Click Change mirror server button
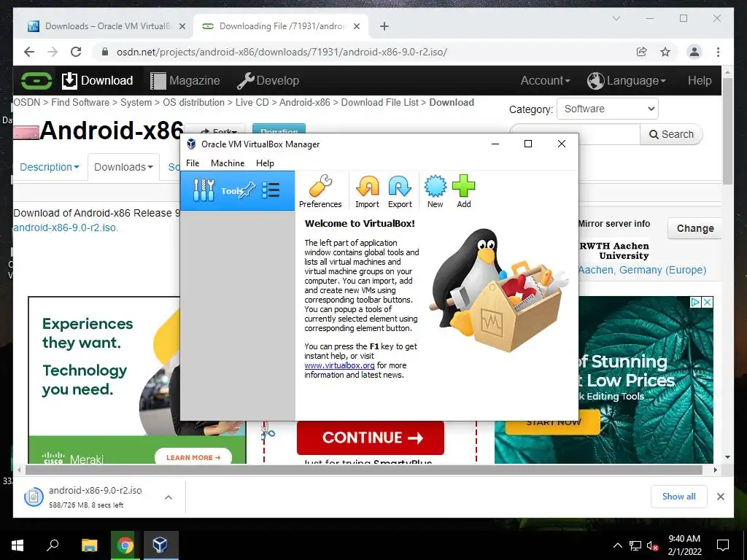 pos(695,228)
